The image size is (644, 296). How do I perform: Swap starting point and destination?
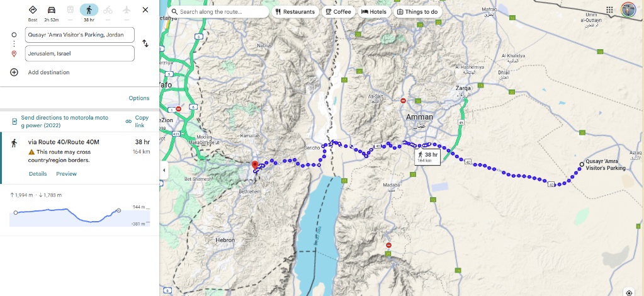tap(145, 43)
